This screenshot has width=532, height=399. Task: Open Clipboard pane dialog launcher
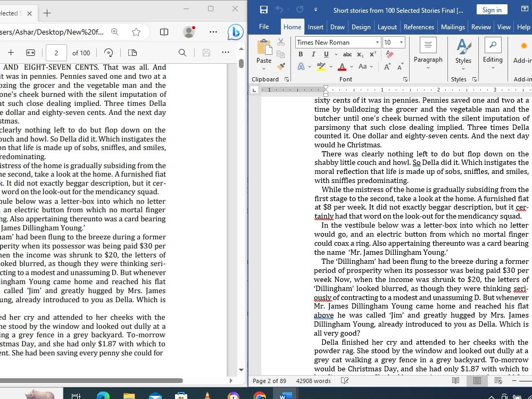pyautogui.click(x=287, y=79)
